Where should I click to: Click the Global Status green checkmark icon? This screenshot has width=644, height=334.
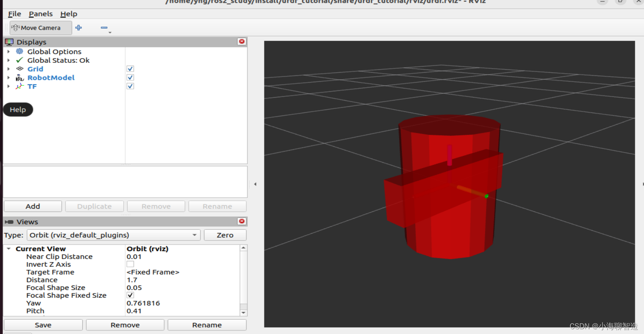pos(19,60)
